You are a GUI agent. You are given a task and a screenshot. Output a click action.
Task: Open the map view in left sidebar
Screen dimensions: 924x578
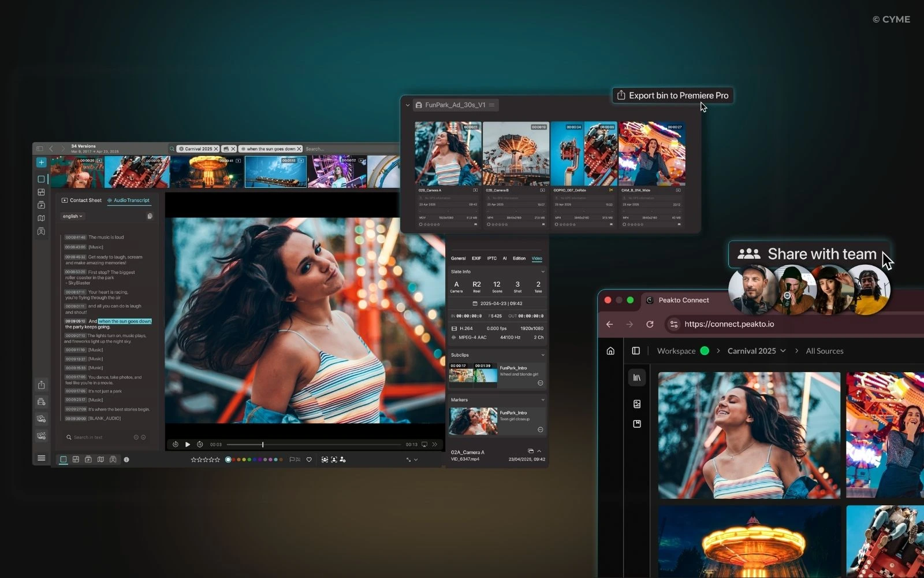41,218
